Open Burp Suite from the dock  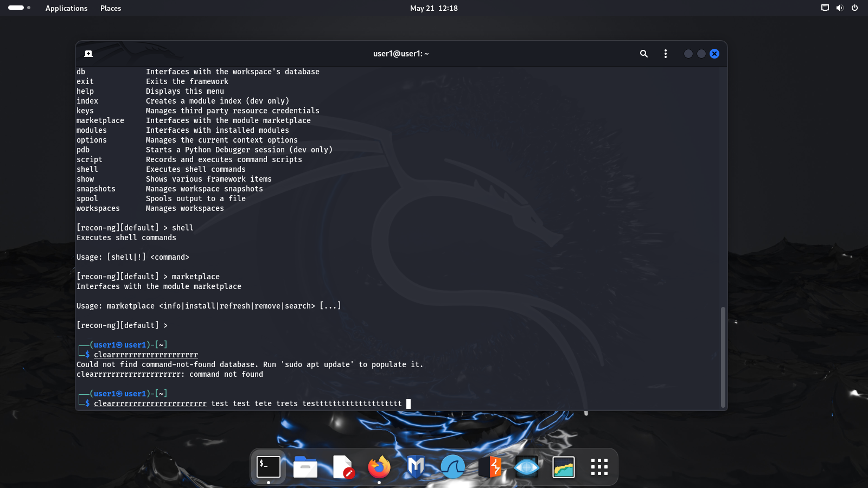pyautogui.click(x=490, y=467)
